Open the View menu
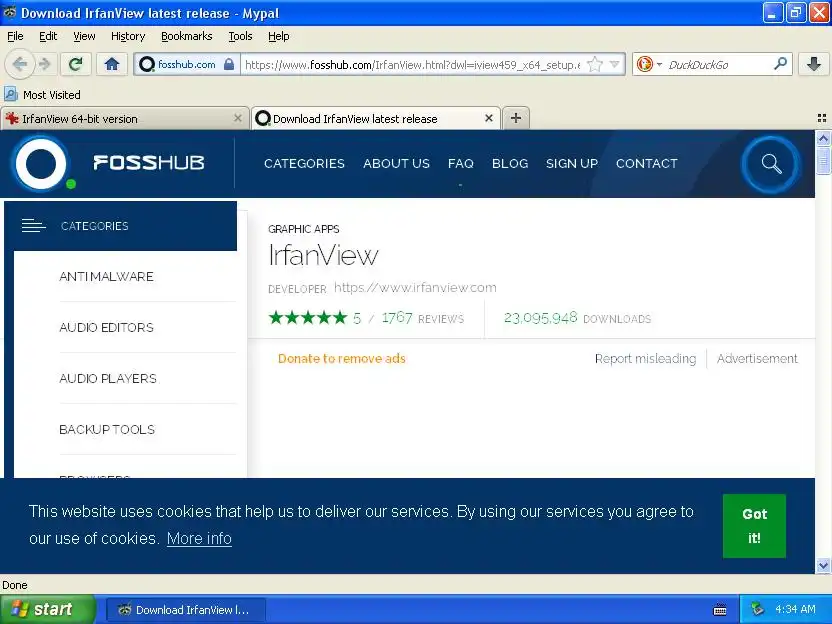Viewport: 832px width, 624px height. tap(84, 36)
